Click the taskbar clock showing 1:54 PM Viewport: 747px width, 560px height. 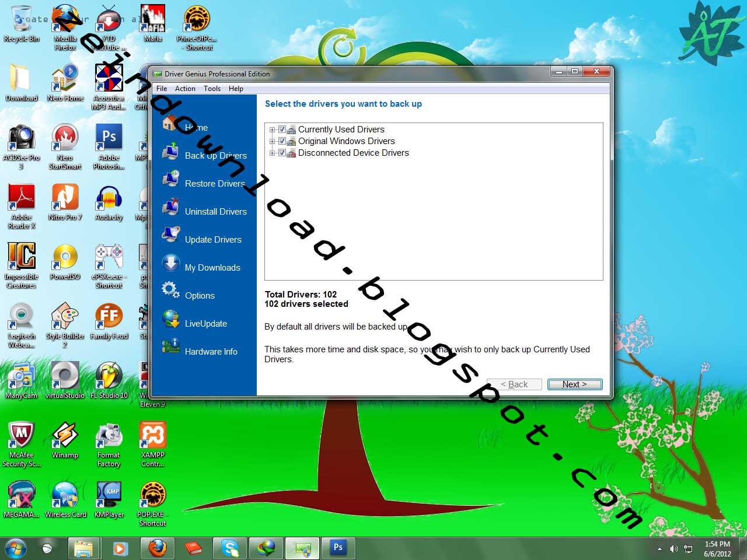click(717, 549)
